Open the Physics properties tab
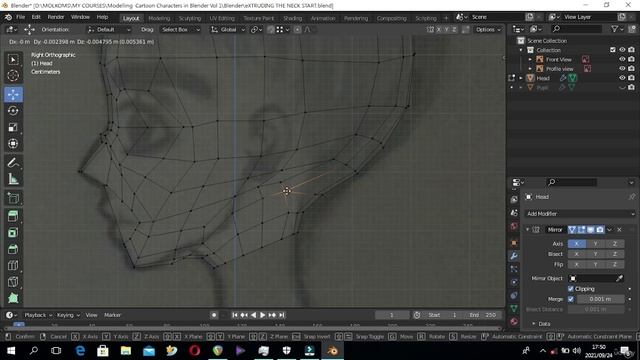Screen dimensions: 640x360 pyautogui.click(x=514, y=282)
